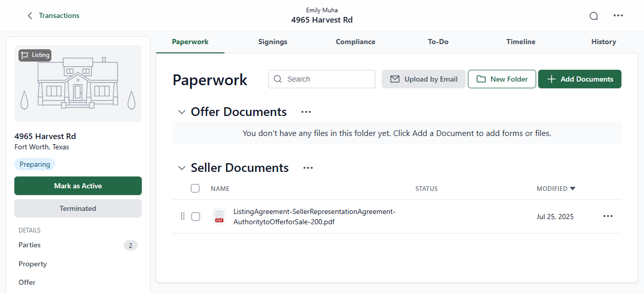Click the PDF icon of Listing Agreement

[219, 217]
